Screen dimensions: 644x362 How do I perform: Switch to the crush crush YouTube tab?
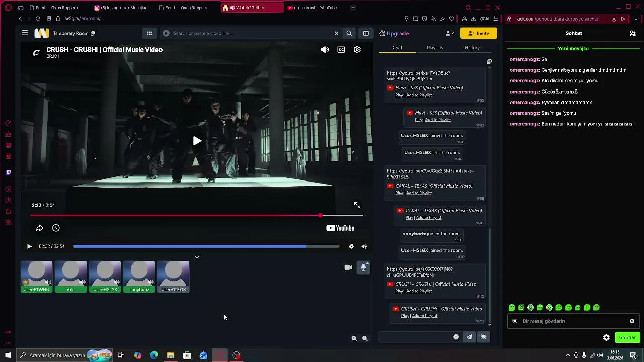pyautogui.click(x=315, y=8)
